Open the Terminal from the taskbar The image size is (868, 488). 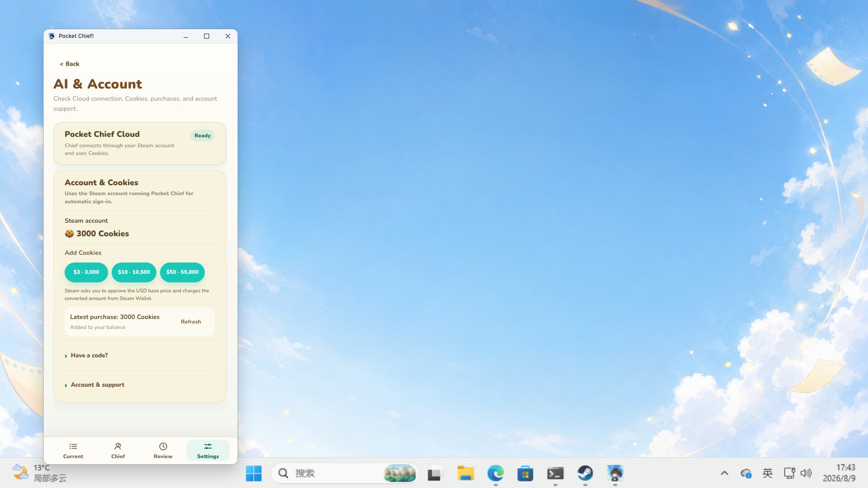tap(555, 473)
